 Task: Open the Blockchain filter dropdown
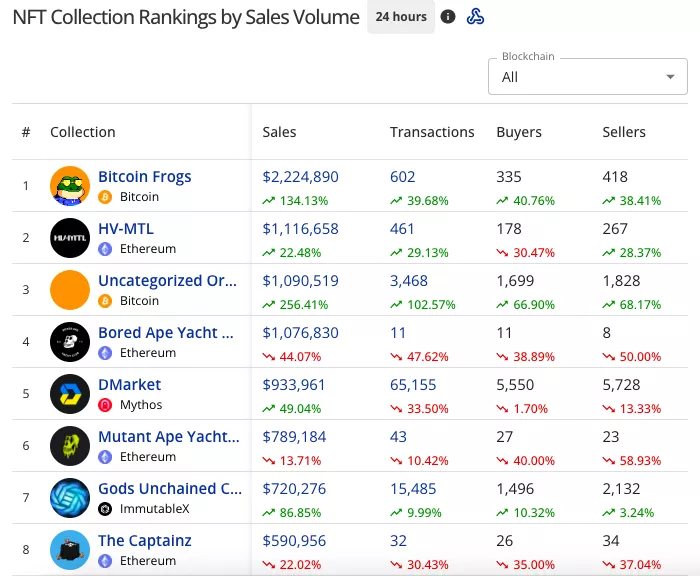point(587,77)
